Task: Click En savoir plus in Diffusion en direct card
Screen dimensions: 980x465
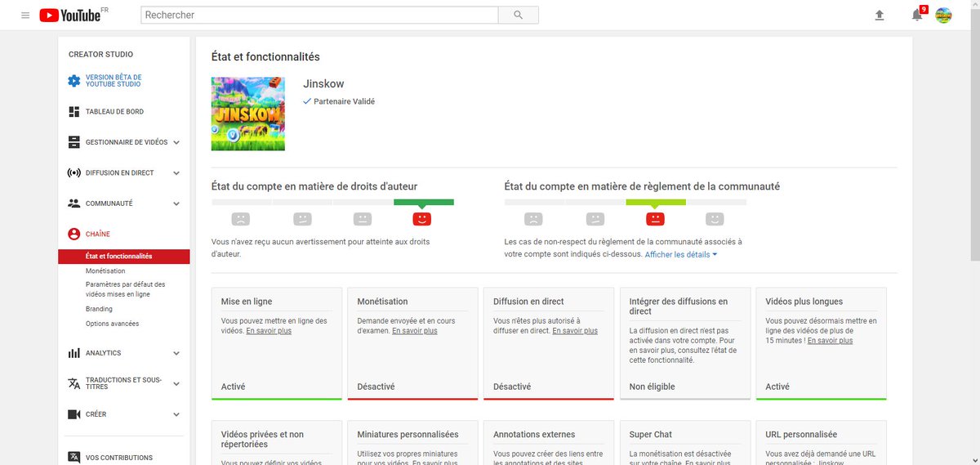Action: (x=575, y=331)
